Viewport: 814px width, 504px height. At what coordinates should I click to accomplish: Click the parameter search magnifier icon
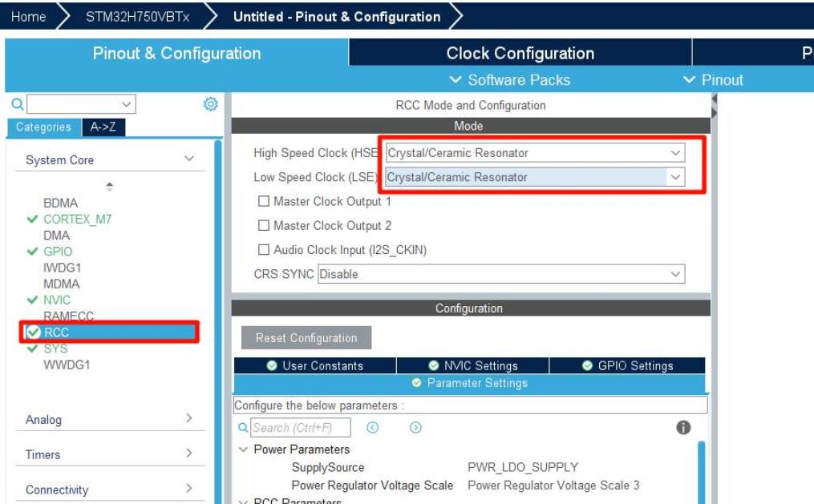(243, 428)
